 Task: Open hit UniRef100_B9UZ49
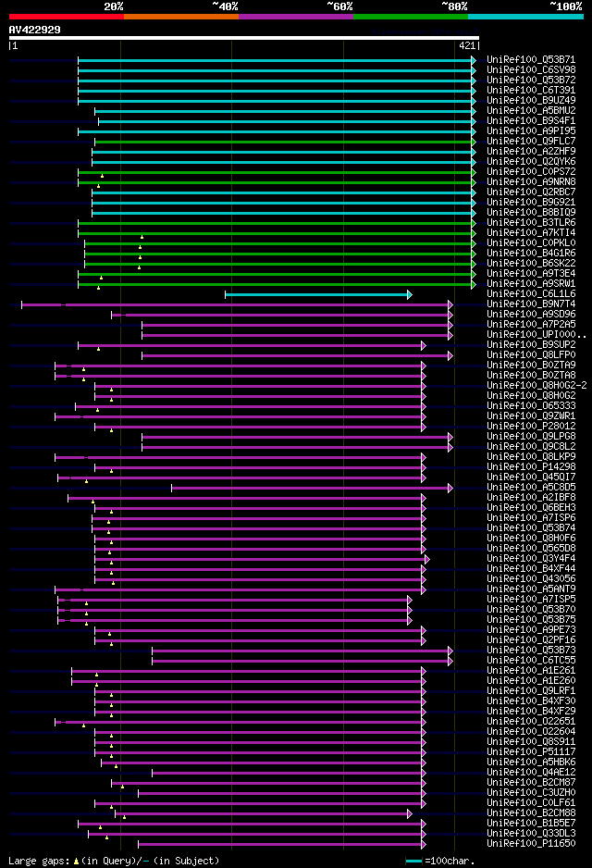(x=531, y=100)
